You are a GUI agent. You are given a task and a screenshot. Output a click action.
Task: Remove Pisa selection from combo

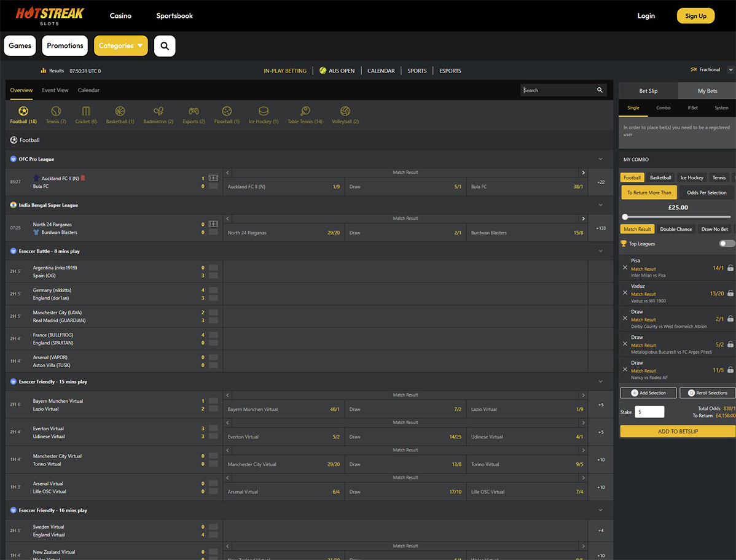click(x=625, y=268)
